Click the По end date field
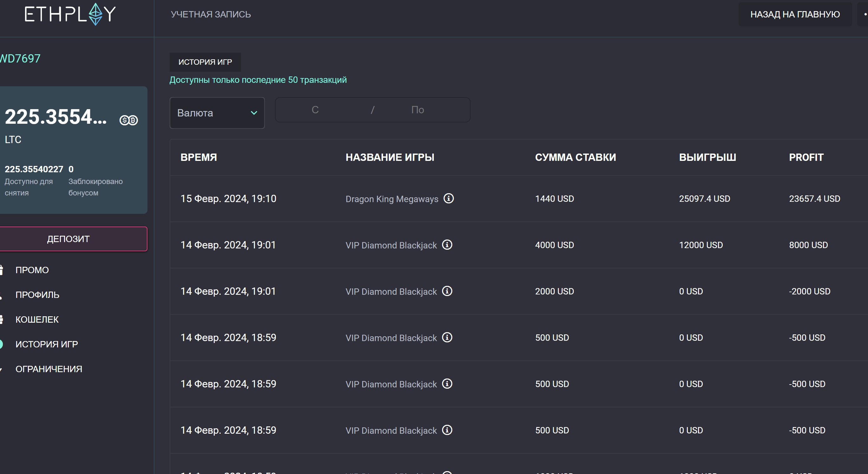The image size is (868, 474). (417, 110)
